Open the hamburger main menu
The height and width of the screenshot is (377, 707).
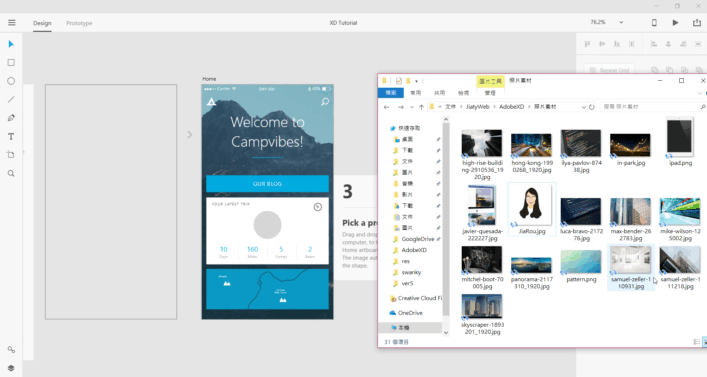pyautogui.click(x=12, y=23)
